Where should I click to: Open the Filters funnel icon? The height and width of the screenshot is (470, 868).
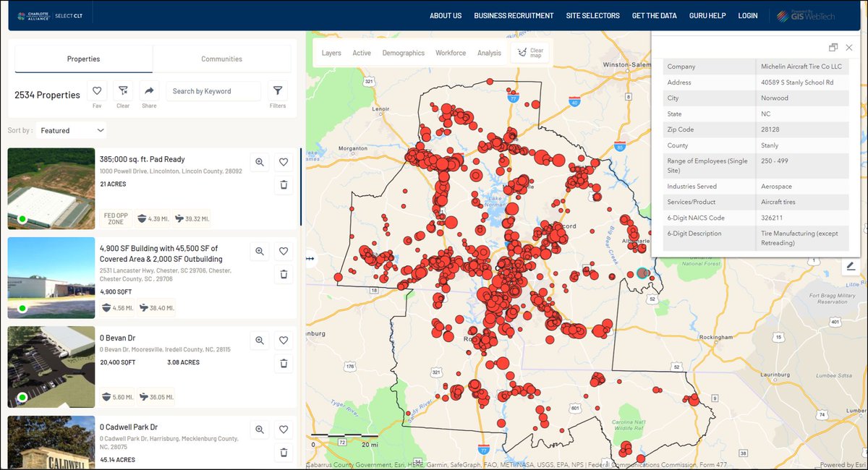(x=277, y=90)
